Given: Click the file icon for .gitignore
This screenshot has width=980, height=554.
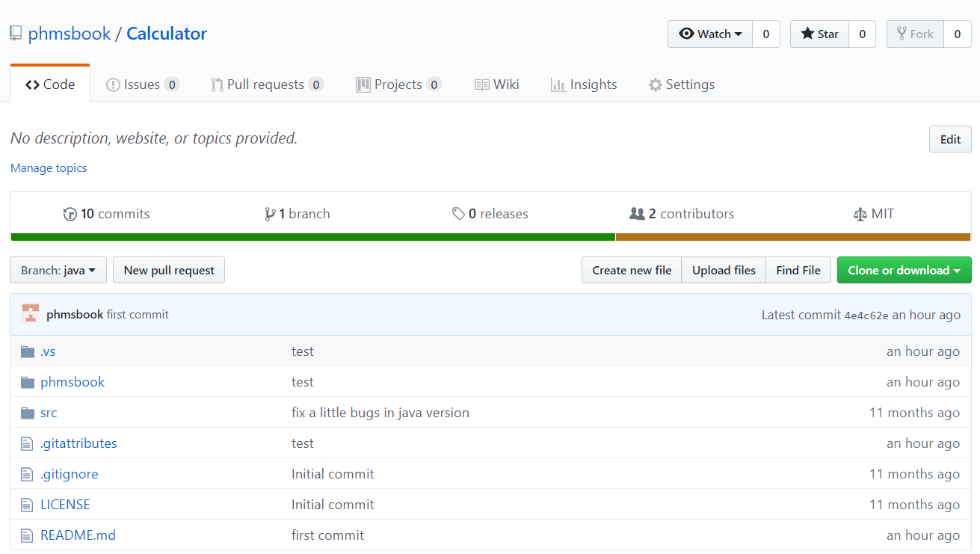Looking at the screenshot, I should click(x=27, y=474).
